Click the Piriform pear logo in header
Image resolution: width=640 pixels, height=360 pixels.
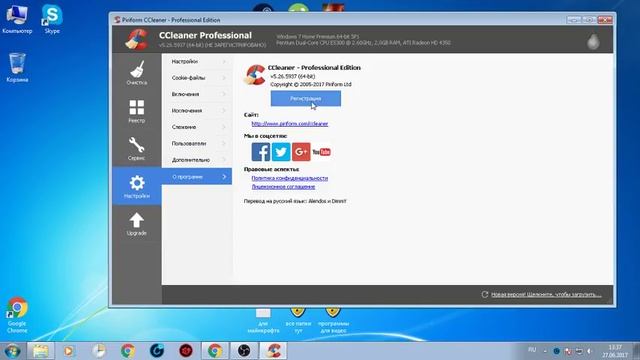click(593, 41)
